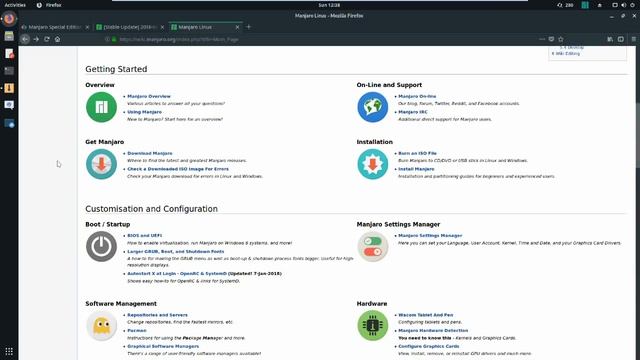Open the BIOS and UEFI link
This screenshot has height=360, width=640.
144,236
